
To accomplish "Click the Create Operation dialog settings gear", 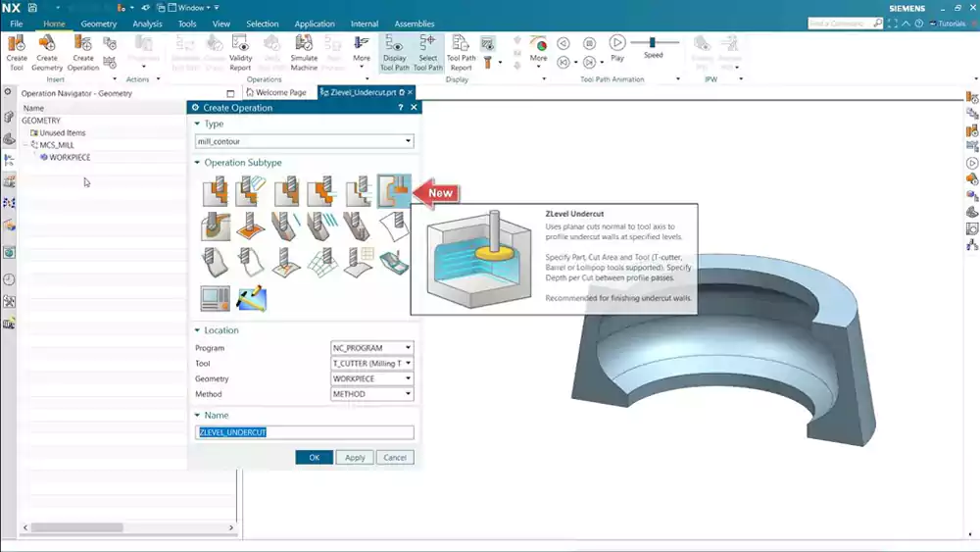I will (195, 108).
